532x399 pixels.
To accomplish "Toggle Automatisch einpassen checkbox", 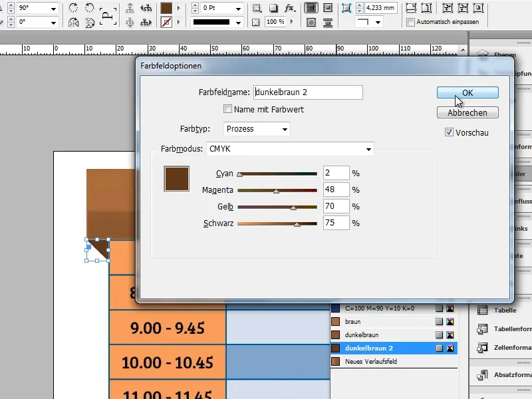I will click(410, 22).
